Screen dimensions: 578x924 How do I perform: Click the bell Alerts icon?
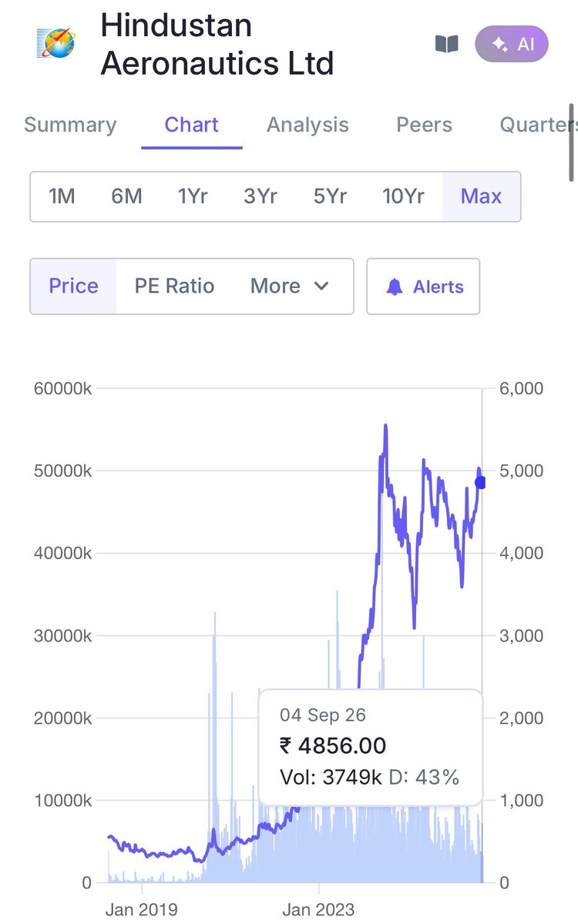(395, 286)
